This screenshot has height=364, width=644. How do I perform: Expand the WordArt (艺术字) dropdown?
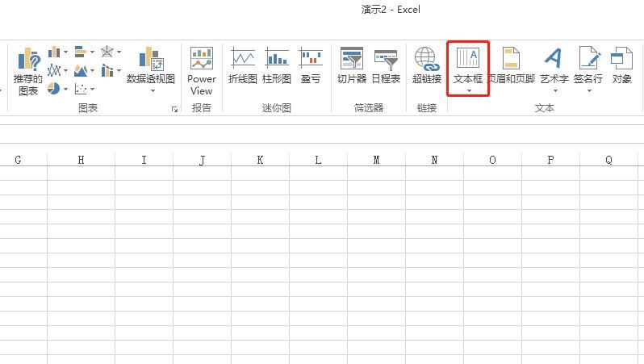[x=554, y=90]
